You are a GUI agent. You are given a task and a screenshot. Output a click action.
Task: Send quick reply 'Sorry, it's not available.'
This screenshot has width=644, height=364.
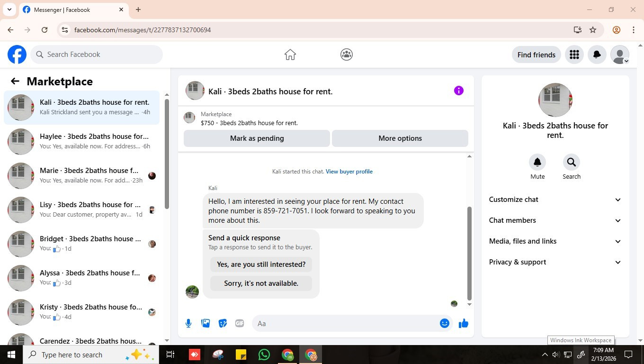click(x=261, y=283)
